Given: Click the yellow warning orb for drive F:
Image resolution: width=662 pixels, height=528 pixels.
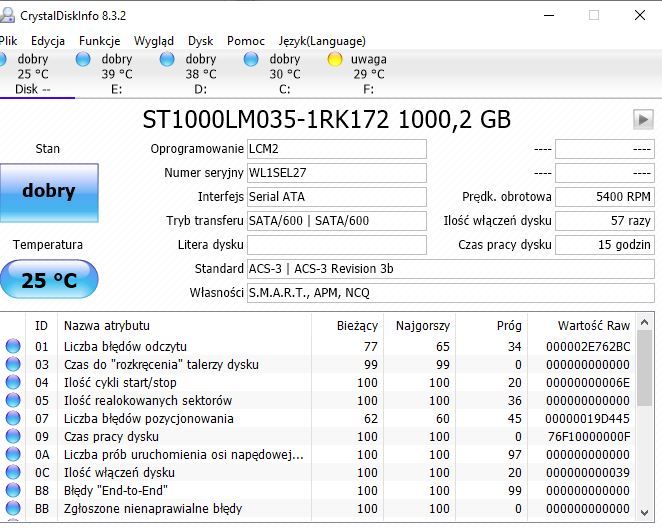Looking at the screenshot, I should [x=335, y=59].
